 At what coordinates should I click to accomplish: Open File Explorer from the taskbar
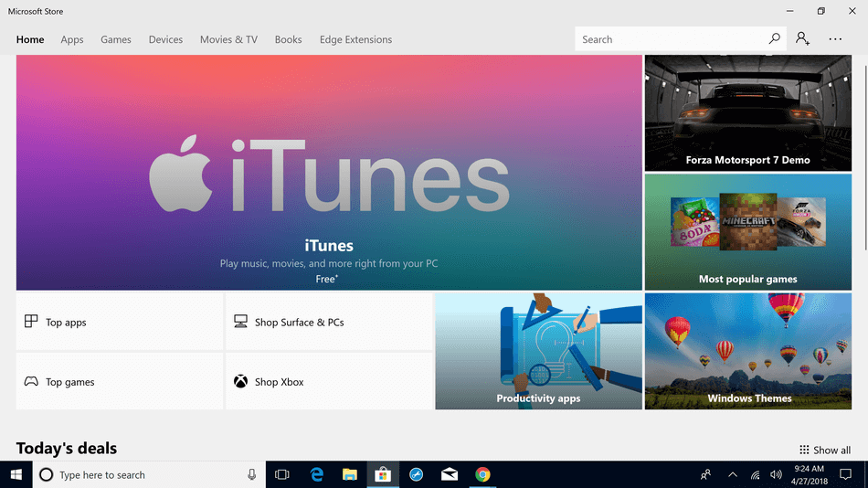pyautogui.click(x=349, y=474)
